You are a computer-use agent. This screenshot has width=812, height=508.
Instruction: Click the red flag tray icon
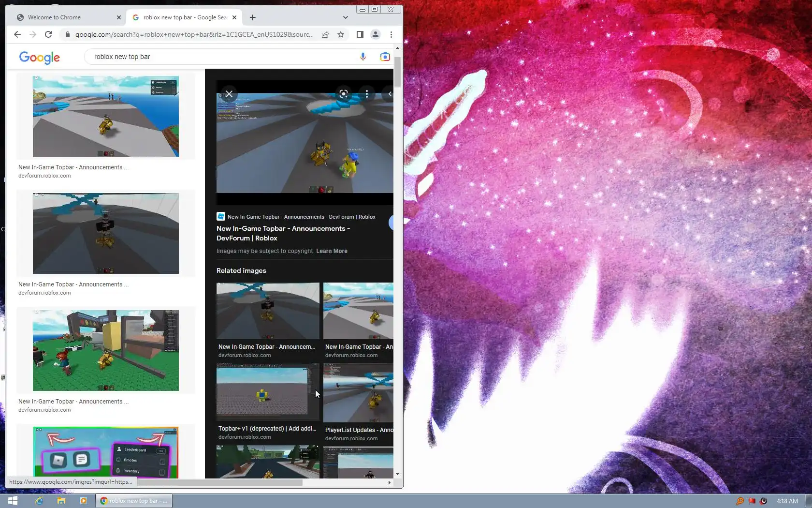[x=752, y=501]
